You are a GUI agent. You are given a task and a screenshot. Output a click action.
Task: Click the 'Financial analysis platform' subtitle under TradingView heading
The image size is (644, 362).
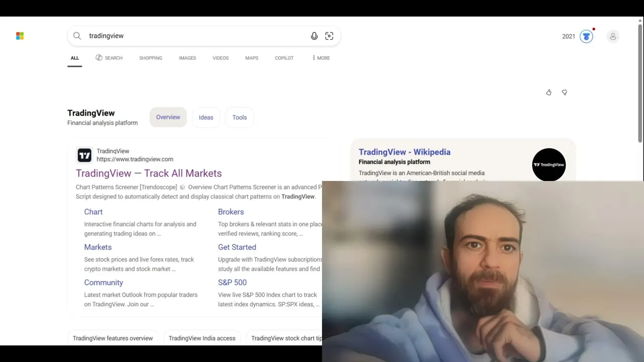pyautogui.click(x=103, y=123)
